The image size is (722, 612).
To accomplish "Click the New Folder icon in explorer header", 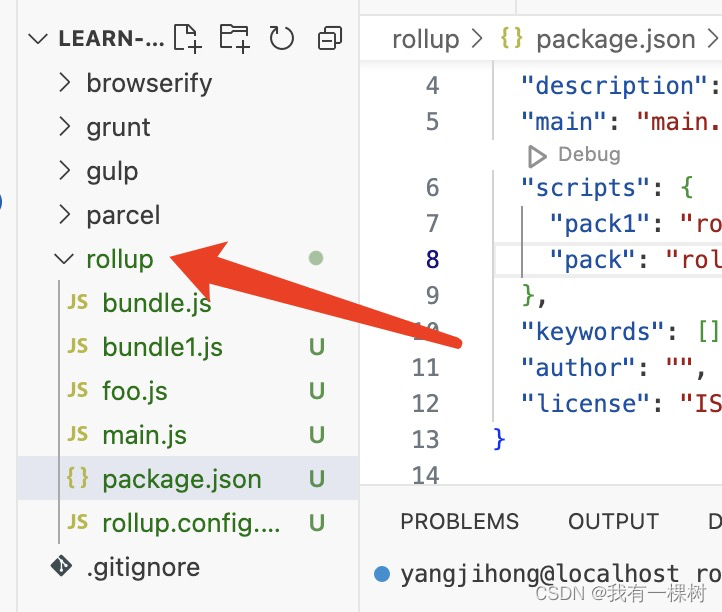I will [x=234, y=38].
